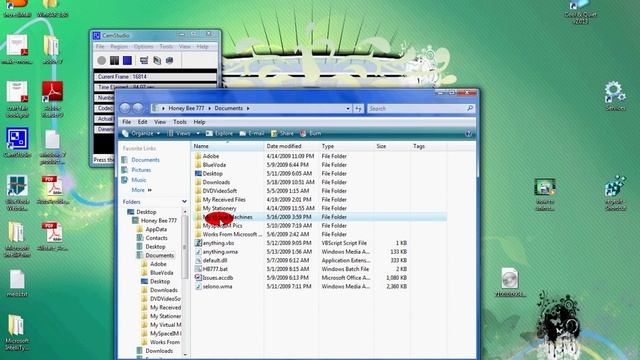Open Explorer Tools menu
The width and height of the screenshot is (640, 360).
pyautogui.click(x=180, y=122)
